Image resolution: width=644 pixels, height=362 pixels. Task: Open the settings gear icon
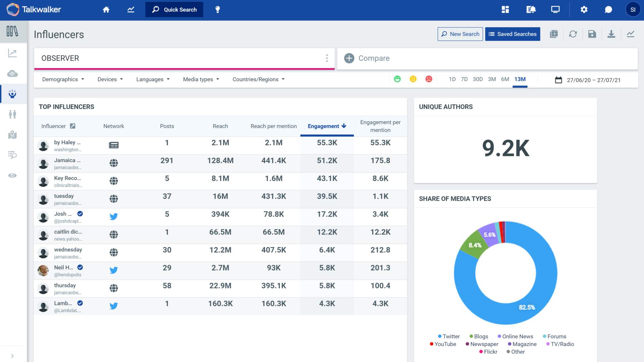(x=584, y=9)
